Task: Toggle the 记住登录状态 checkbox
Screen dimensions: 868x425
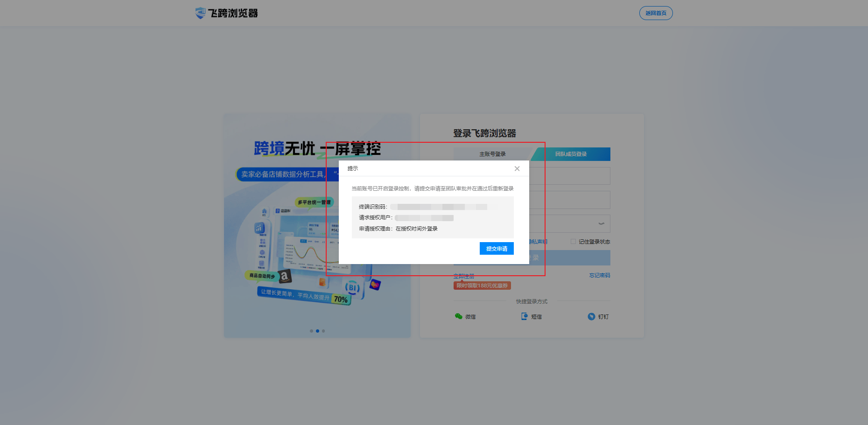Action: 573,241
